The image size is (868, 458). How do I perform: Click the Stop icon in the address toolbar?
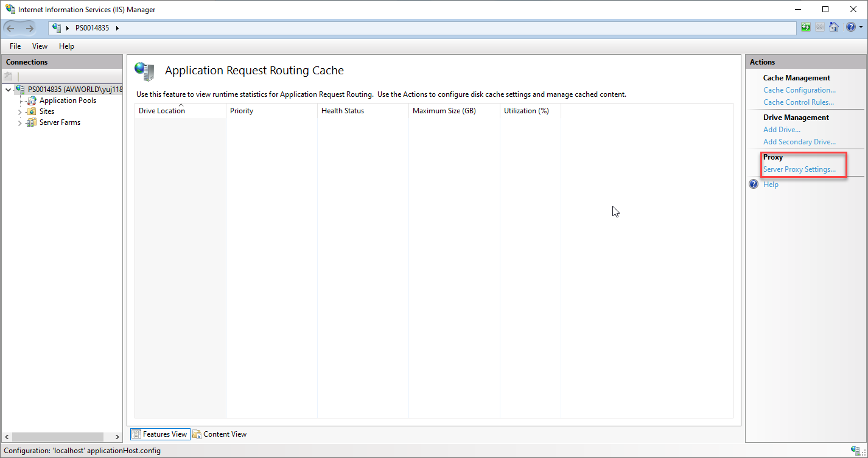[x=820, y=27]
